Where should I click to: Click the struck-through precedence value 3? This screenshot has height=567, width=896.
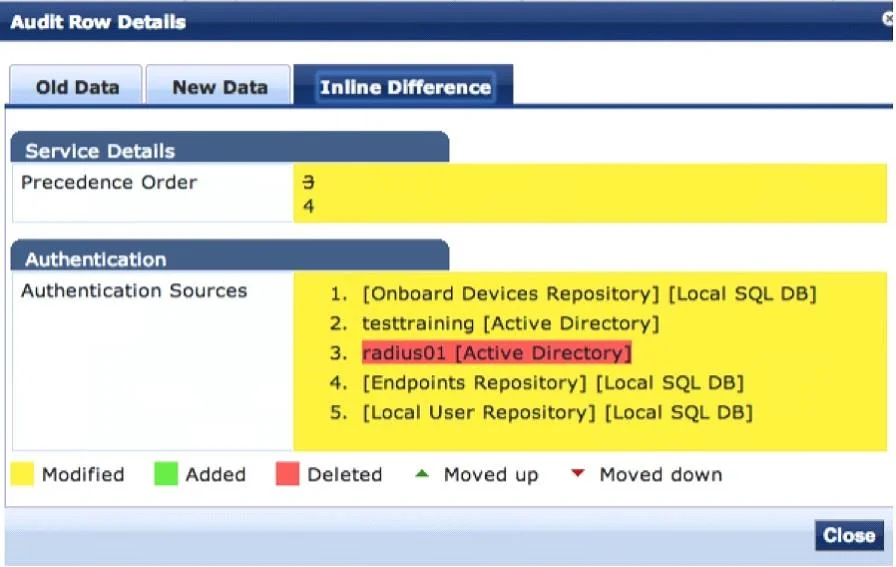pos(309,182)
